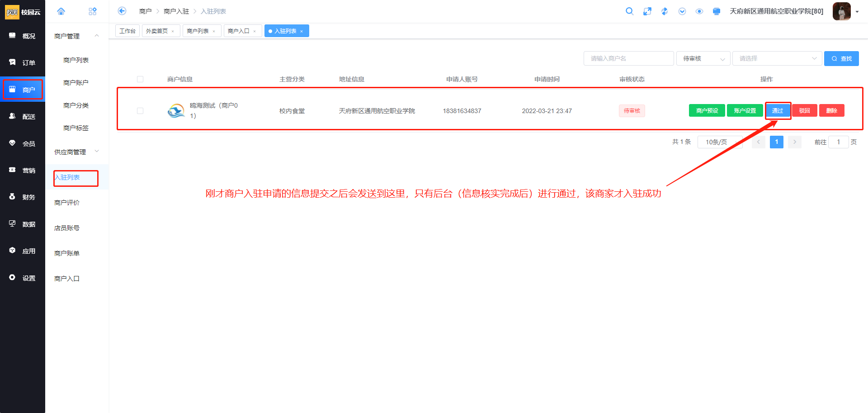Click the home icon in the sidebar header
The height and width of the screenshot is (413, 868).
point(61,11)
